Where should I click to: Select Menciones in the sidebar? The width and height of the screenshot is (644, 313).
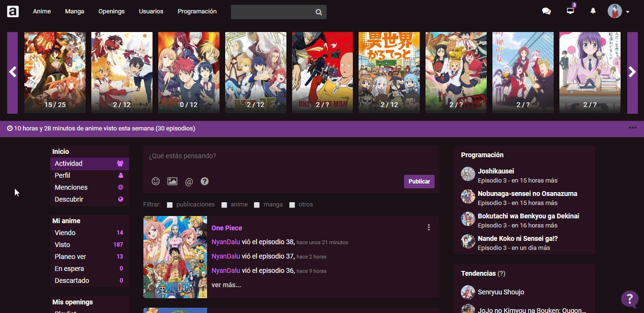click(89, 187)
